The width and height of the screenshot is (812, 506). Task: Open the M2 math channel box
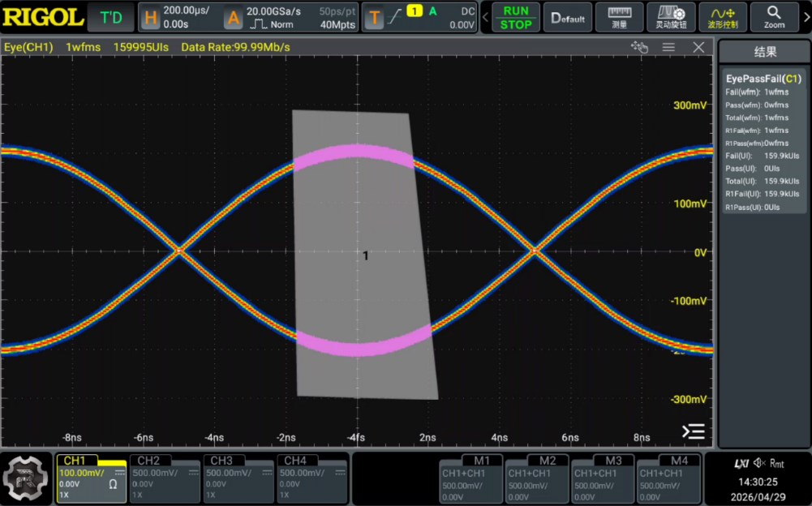538,479
